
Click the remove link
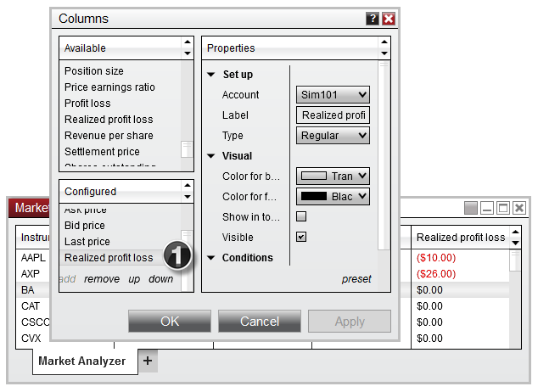(102, 279)
